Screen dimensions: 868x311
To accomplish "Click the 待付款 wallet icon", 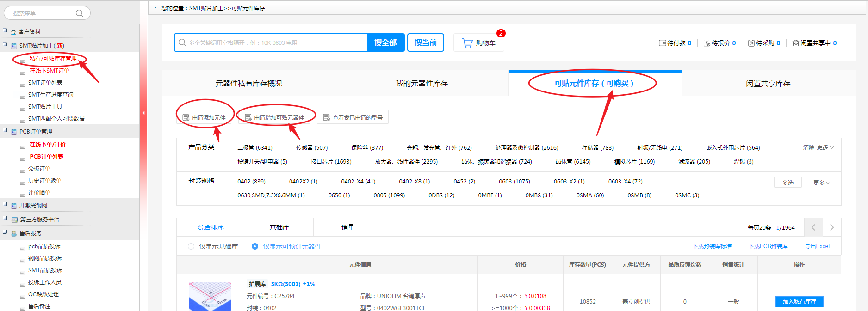I will [662, 43].
